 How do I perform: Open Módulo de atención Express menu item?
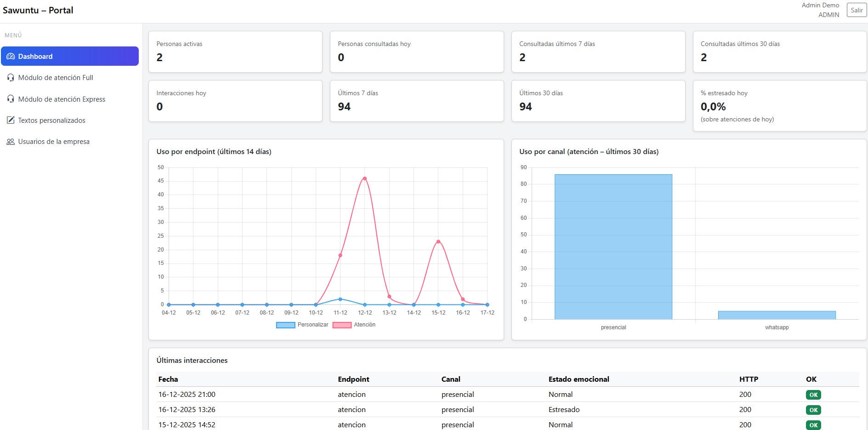pos(62,99)
